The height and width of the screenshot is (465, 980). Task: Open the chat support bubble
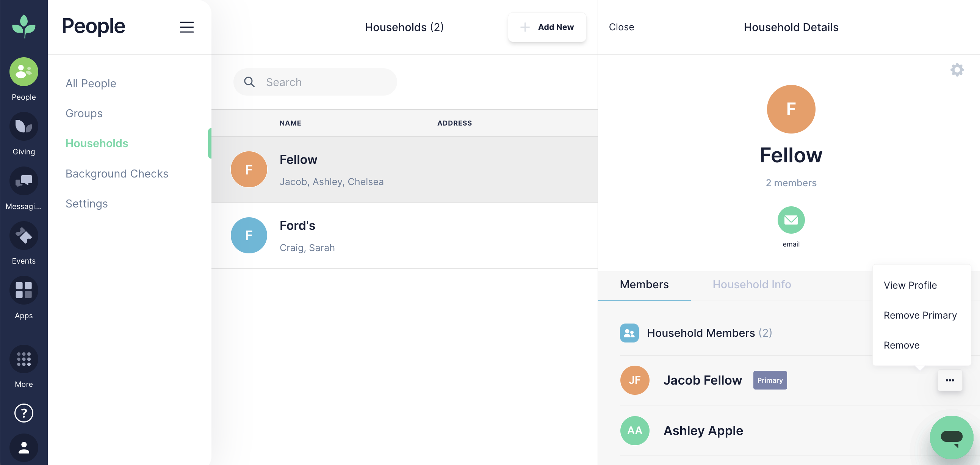pyautogui.click(x=951, y=437)
